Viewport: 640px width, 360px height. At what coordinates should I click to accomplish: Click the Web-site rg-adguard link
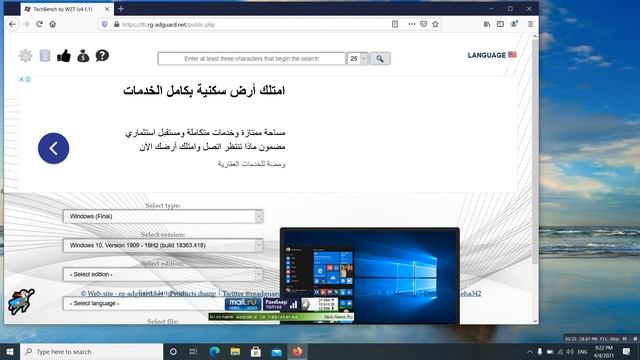pyautogui.click(x=122, y=293)
